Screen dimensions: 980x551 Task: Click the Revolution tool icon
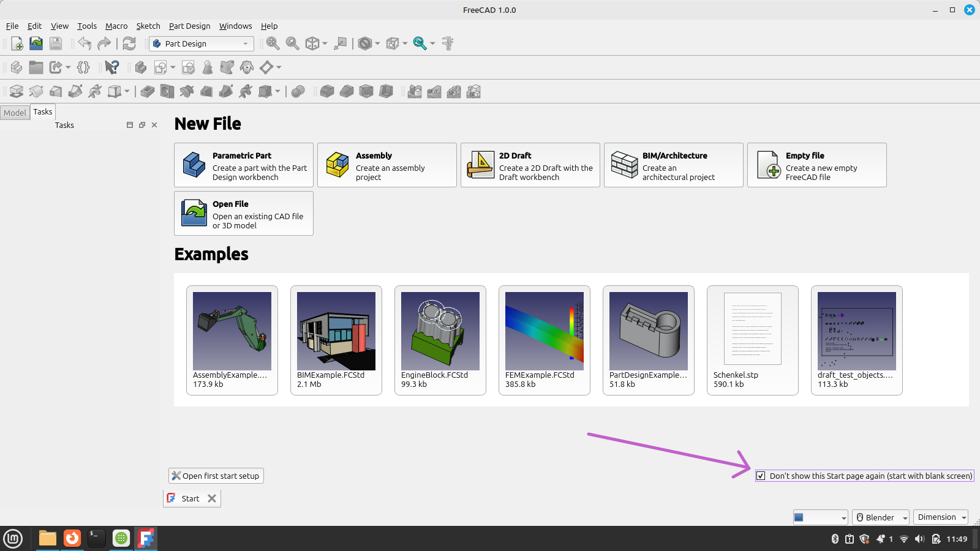coord(36,91)
